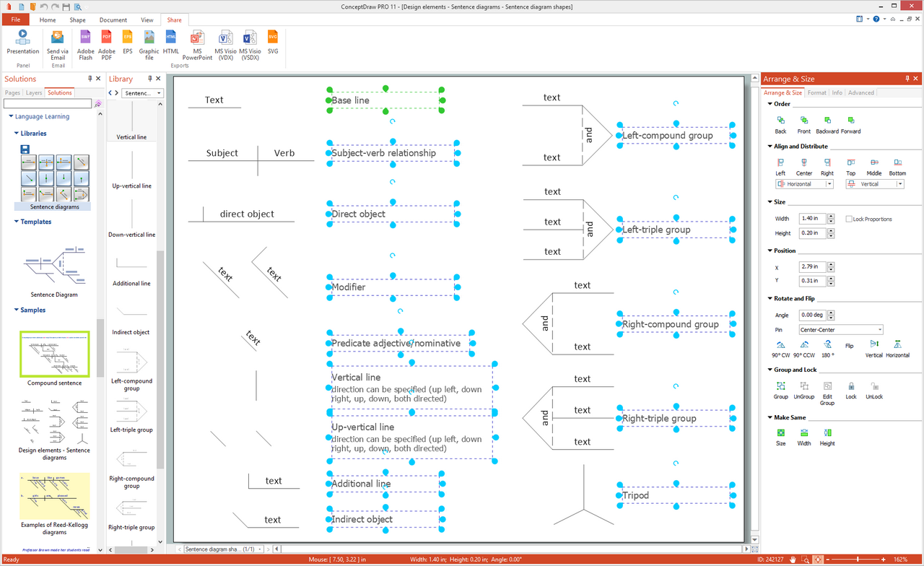UnGroup the selected objects
The height and width of the screenshot is (566, 924).
click(803, 391)
